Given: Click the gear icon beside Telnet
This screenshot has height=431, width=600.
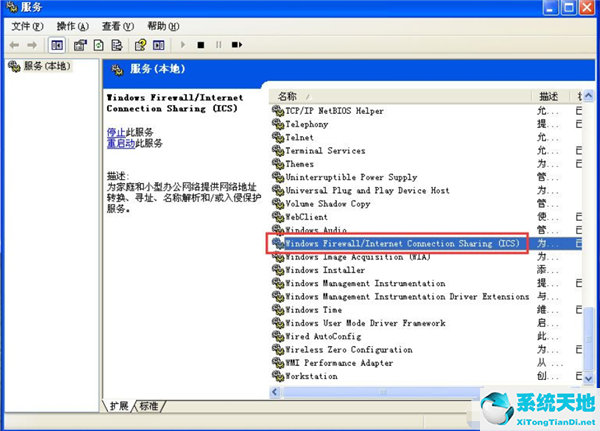Looking at the screenshot, I should click(x=278, y=137).
